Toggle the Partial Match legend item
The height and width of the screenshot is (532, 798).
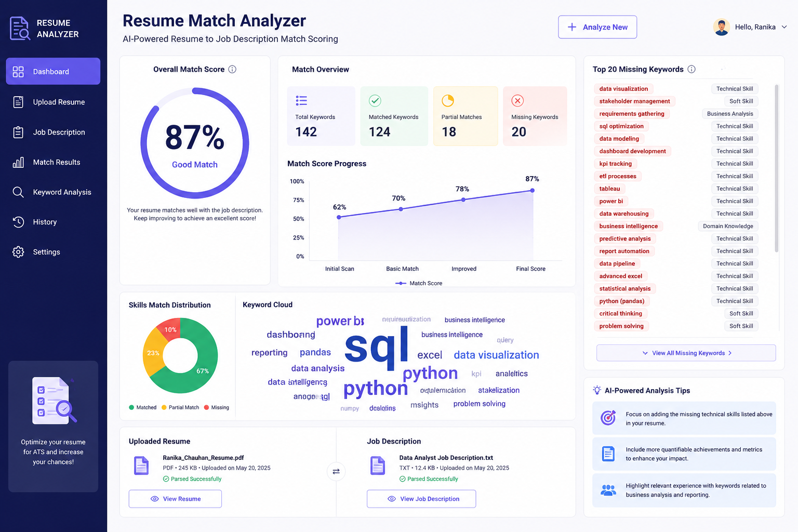click(x=180, y=407)
